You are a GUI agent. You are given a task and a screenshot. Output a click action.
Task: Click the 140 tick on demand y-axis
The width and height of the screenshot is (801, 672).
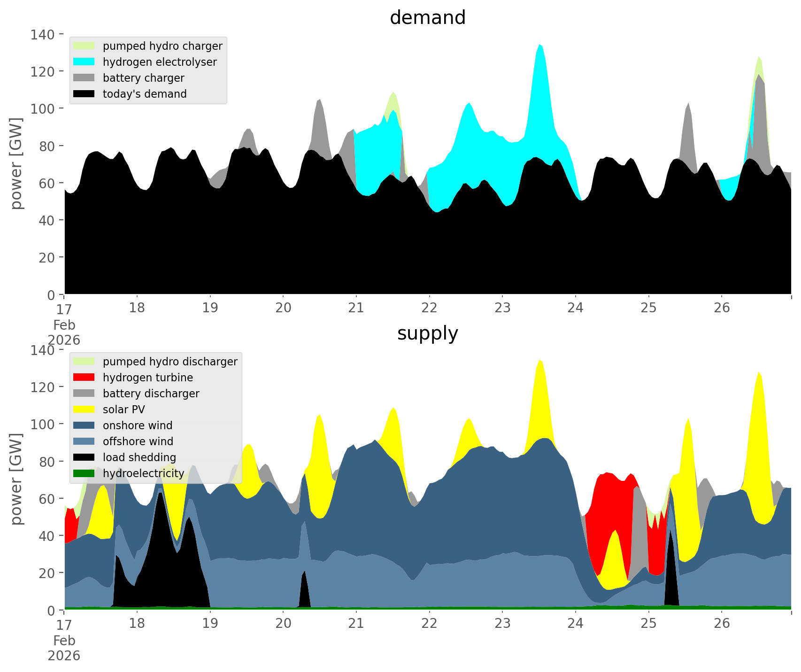pyautogui.click(x=43, y=34)
